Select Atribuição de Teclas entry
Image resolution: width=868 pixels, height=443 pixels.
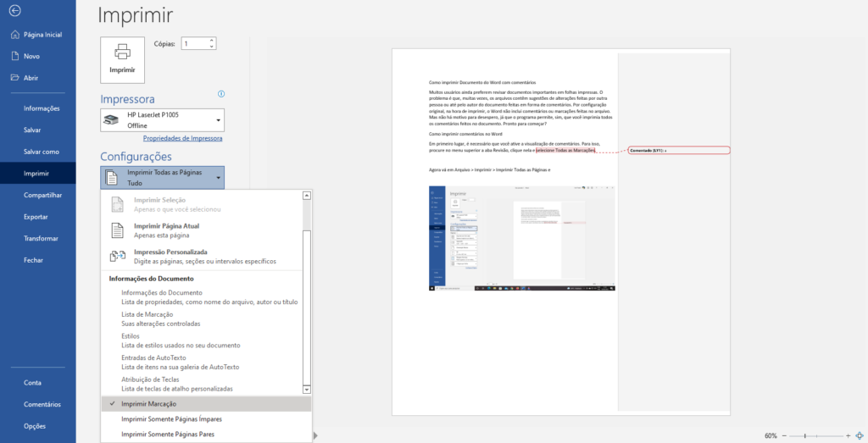click(202, 384)
